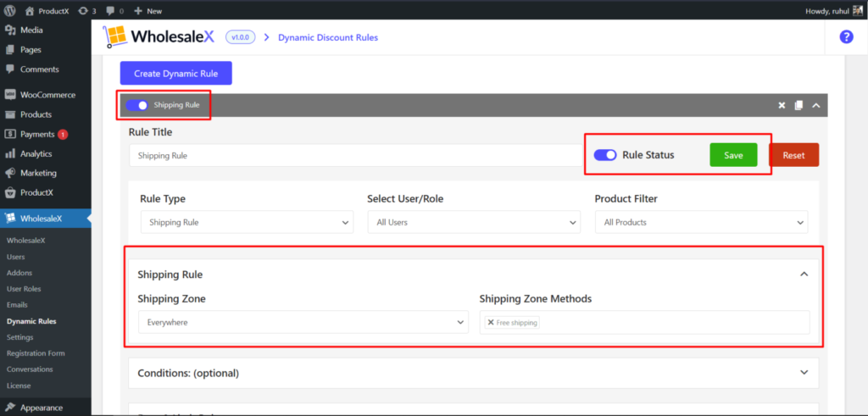Click the Media icon in sidebar
The image size is (868, 416).
(10, 31)
